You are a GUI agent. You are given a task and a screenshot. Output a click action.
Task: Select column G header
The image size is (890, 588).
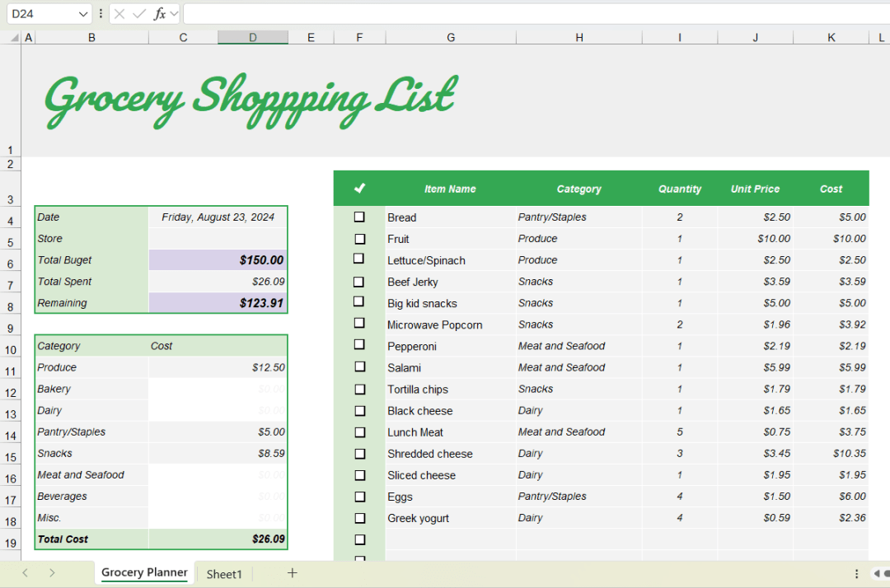[x=451, y=37]
